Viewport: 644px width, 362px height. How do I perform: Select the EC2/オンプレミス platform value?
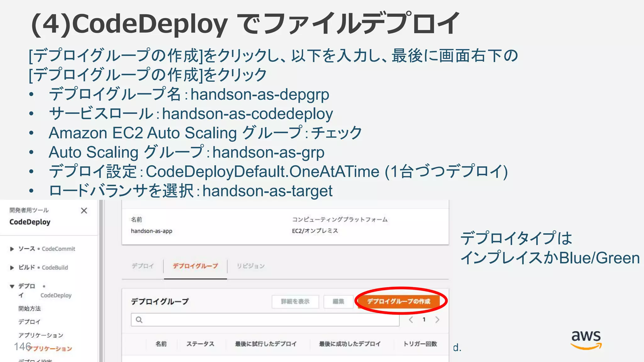315,231
